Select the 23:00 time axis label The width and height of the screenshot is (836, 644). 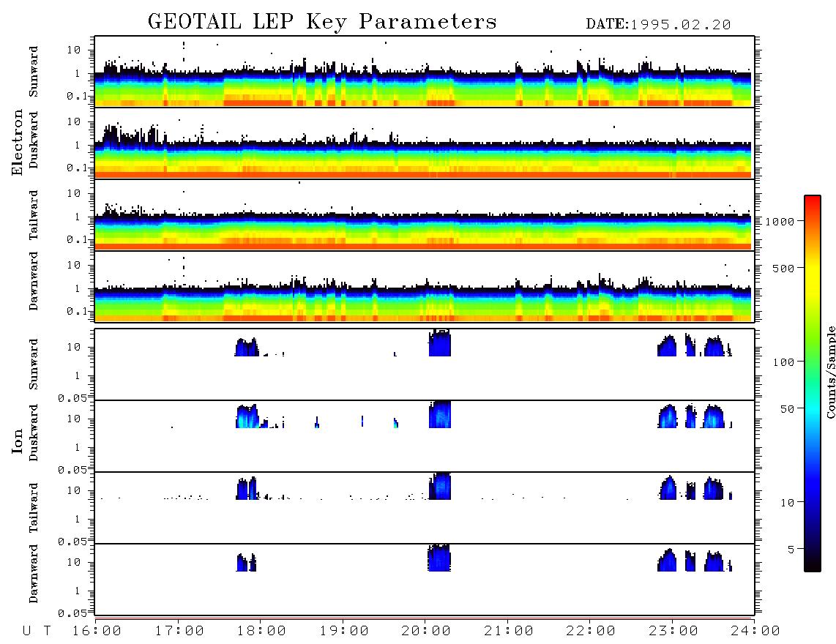pyautogui.click(x=673, y=631)
